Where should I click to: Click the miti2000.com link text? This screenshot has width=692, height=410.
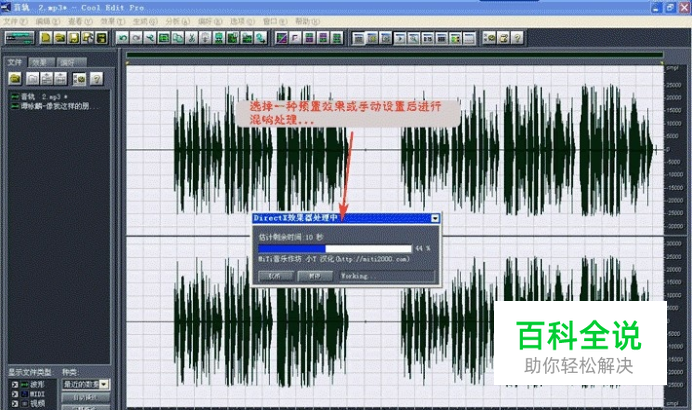372,259
